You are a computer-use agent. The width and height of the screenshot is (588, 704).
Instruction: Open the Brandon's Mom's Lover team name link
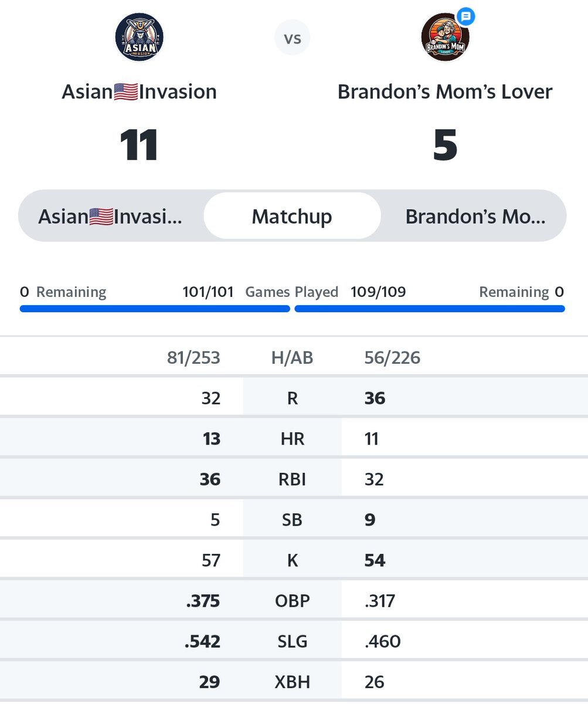point(445,92)
